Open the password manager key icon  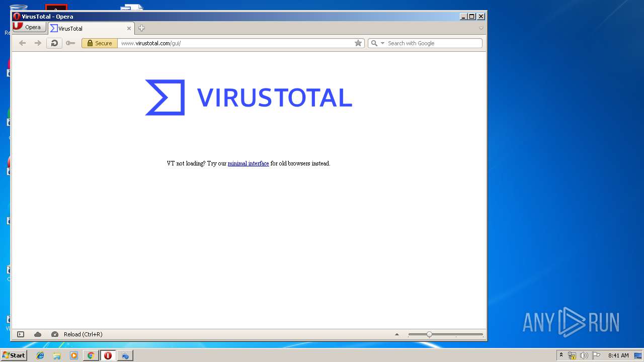point(70,43)
